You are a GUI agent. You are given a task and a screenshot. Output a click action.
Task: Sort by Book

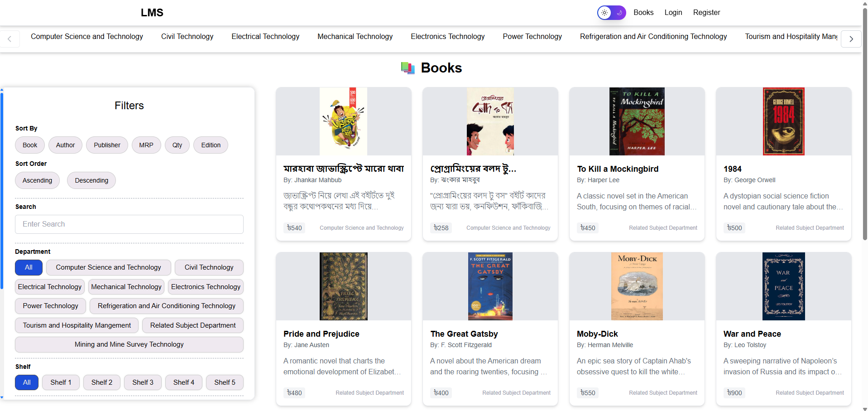[x=30, y=145]
